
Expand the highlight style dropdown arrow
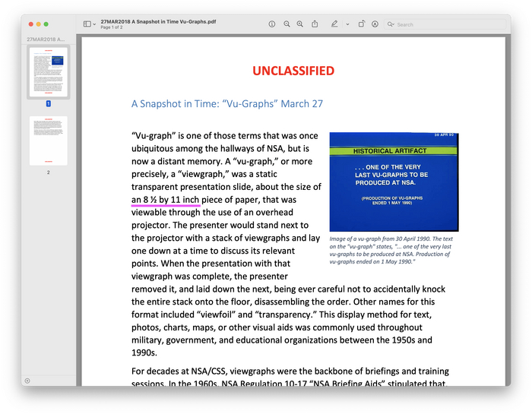tap(347, 24)
